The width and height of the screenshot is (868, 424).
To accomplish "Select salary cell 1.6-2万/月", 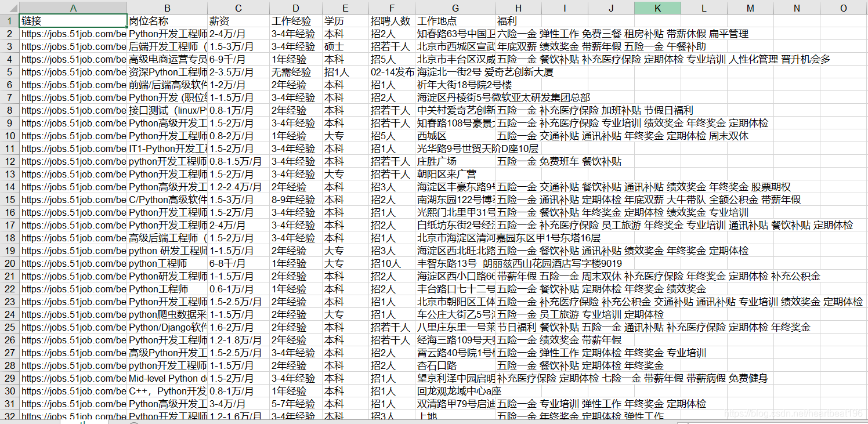I will pyautogui.click(x=238, y=327).
